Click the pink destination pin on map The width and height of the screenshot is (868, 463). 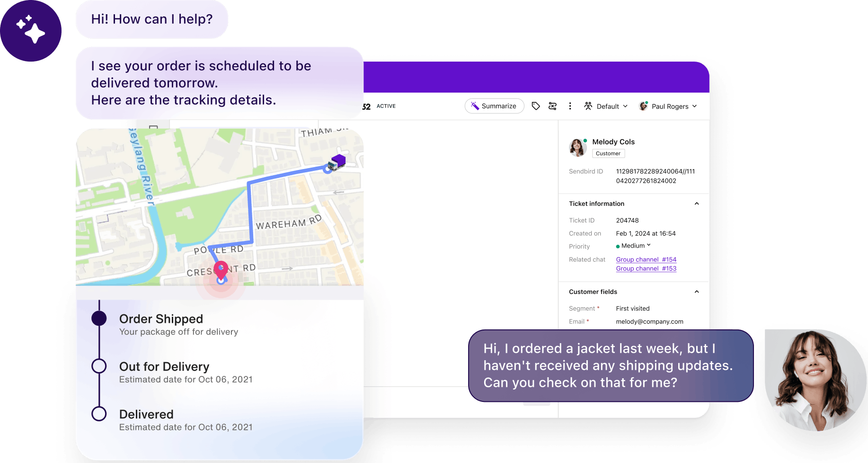click(x=221, y=270)
